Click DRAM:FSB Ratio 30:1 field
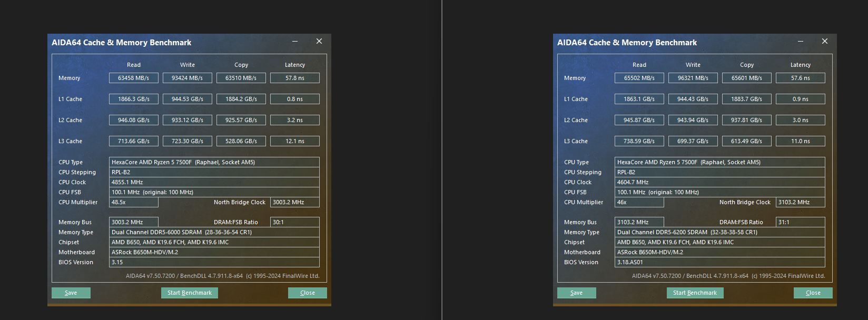Viewport: 868px width, 320px height. [295, 222]
